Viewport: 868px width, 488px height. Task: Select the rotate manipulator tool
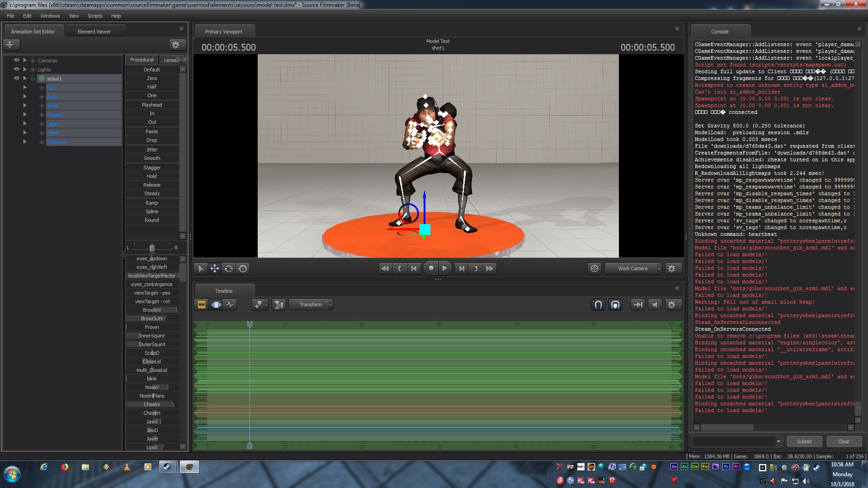(x=229, y=268)
